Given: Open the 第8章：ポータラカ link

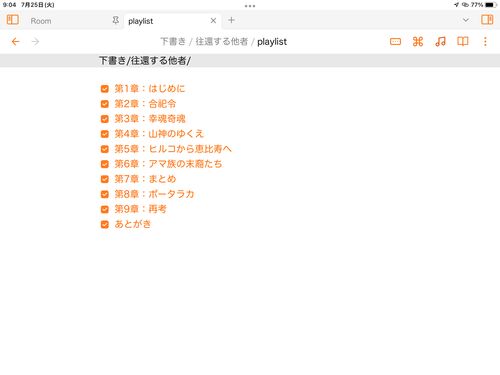Looking at the screenshot, I should point(154,194).
